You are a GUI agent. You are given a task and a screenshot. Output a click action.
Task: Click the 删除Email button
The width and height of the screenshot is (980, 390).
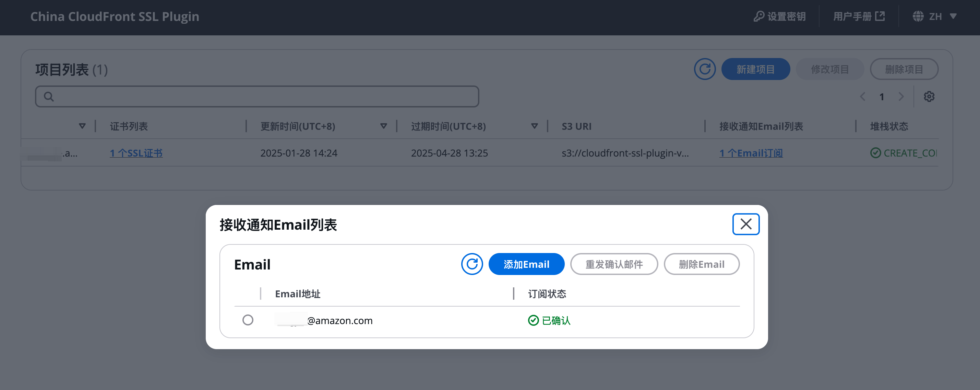pos(701,264)
